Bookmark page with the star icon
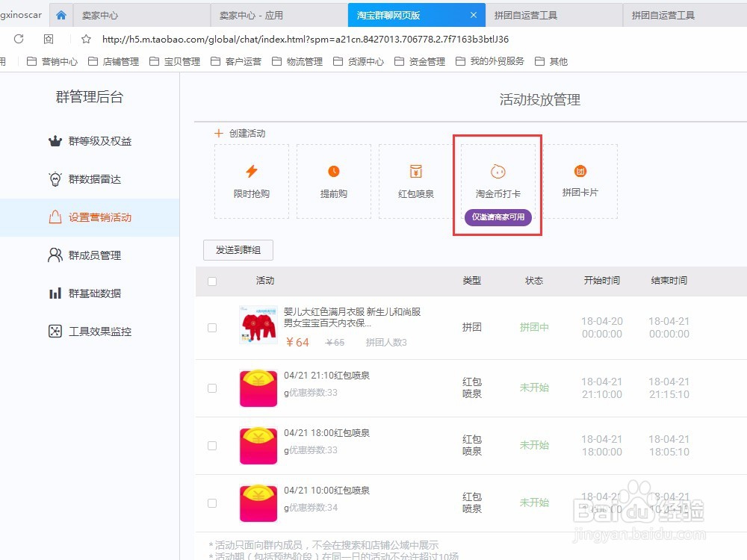This screenshot has height=560, width=747. tap(86, 39)
